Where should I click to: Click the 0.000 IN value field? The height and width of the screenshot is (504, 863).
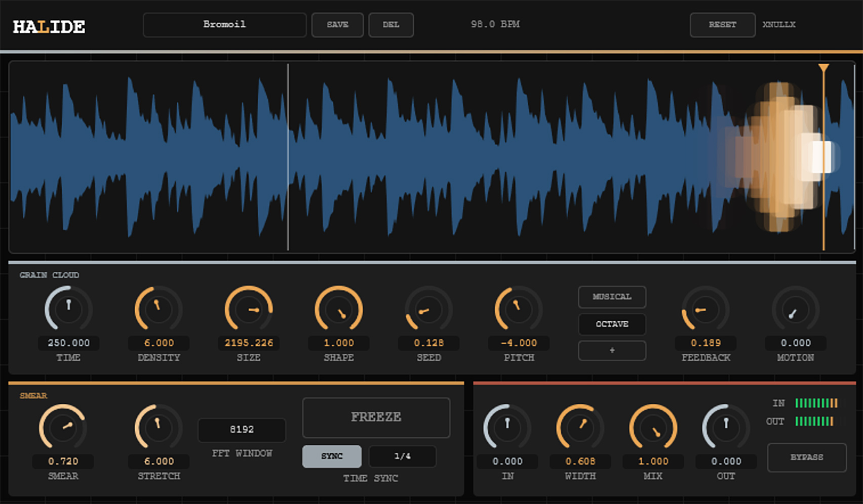coord(507,461)
